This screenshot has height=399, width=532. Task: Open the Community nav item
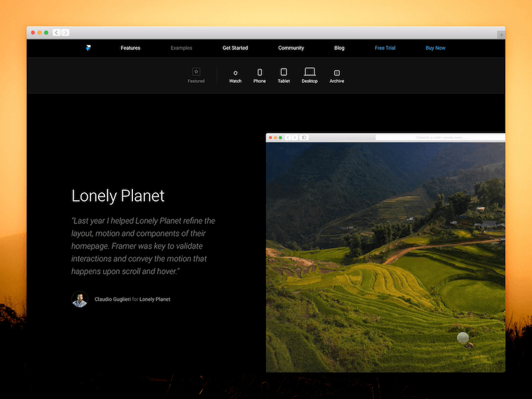pyautogui.click(x=291, y=48)
